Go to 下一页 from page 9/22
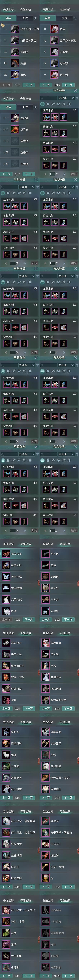This screenshot has width=79, height=980. tap(28, 976)
